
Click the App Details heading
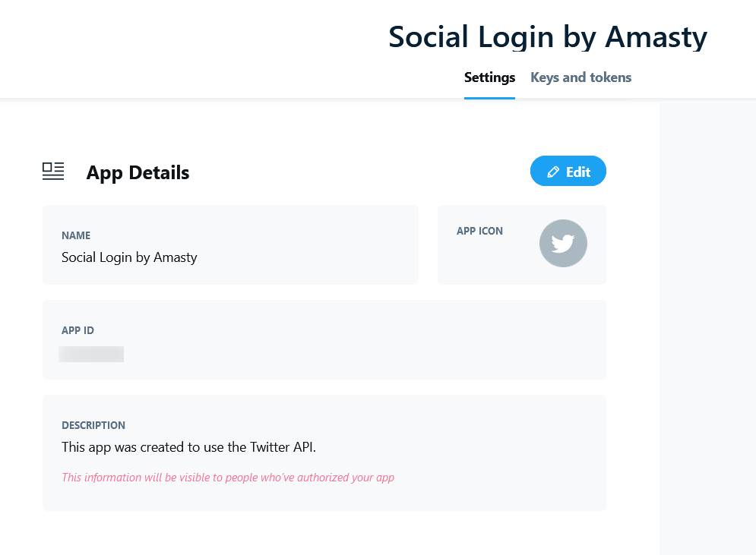[x=138, y=172]
